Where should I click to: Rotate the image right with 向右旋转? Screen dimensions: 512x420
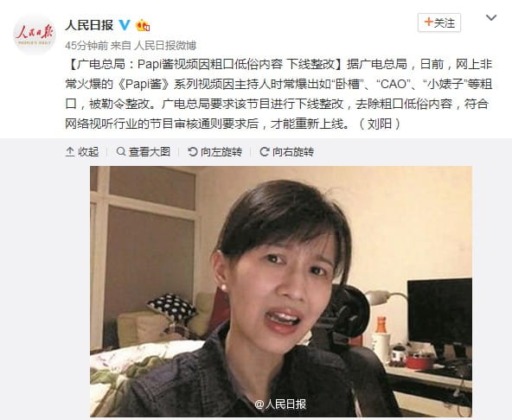point(286,152)
